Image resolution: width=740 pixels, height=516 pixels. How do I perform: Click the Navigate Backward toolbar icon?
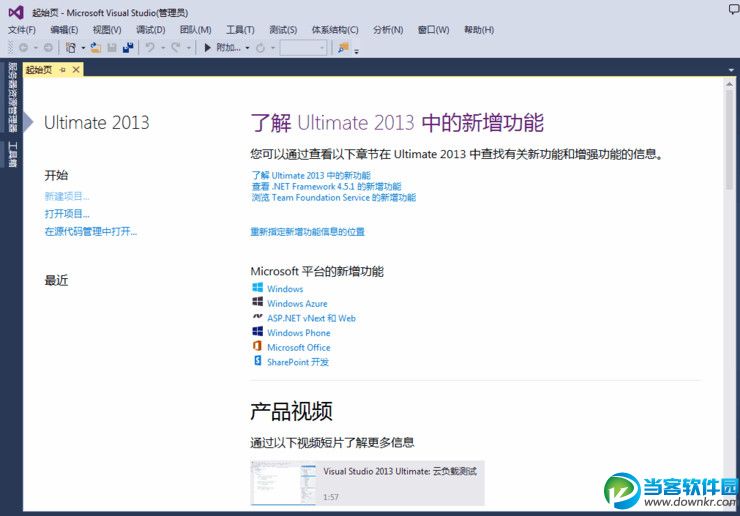(23, 48)
